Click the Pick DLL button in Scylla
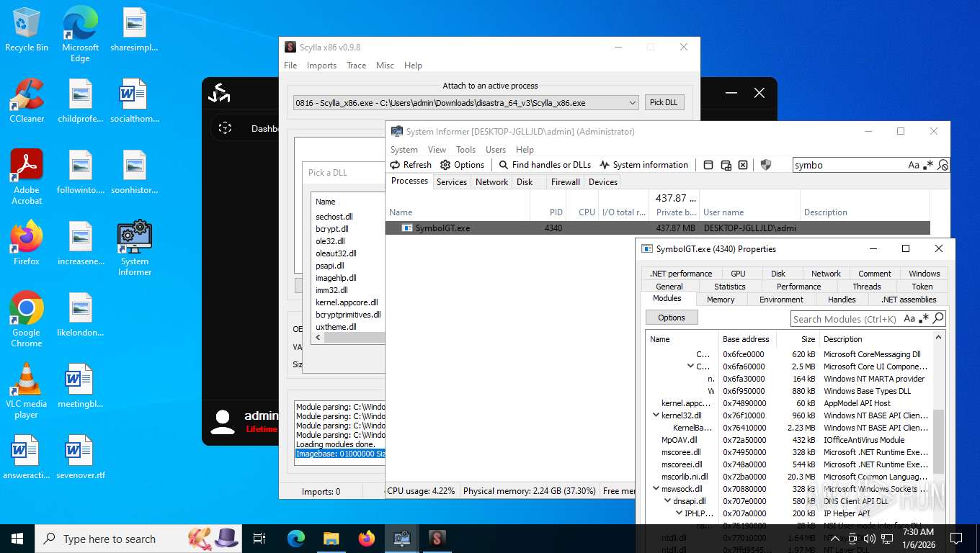980x553 pixels. click(664, 102)
